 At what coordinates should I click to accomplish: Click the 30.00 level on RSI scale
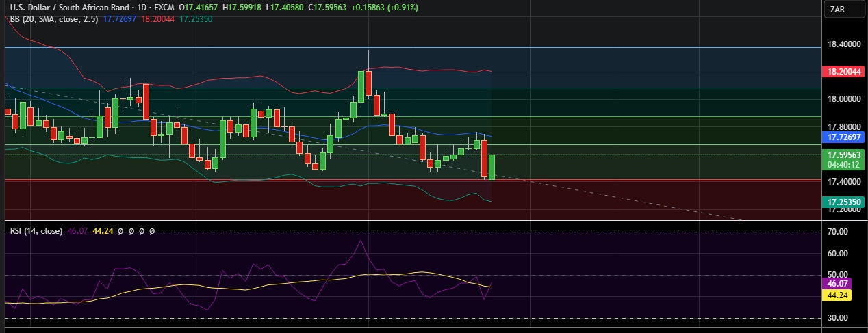838,318
